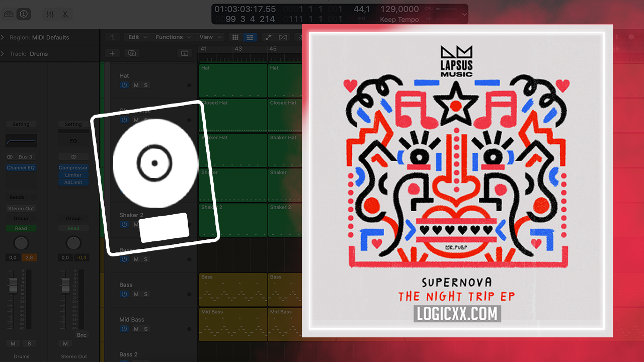Viewport: 644px width, 362px height.
Task: Click the add new track plus button
Action: pos(112,53)
